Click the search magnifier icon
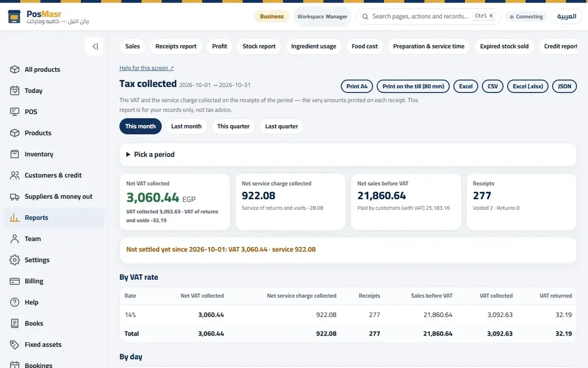This screenshot has width=588, height=368. [365, 17]
